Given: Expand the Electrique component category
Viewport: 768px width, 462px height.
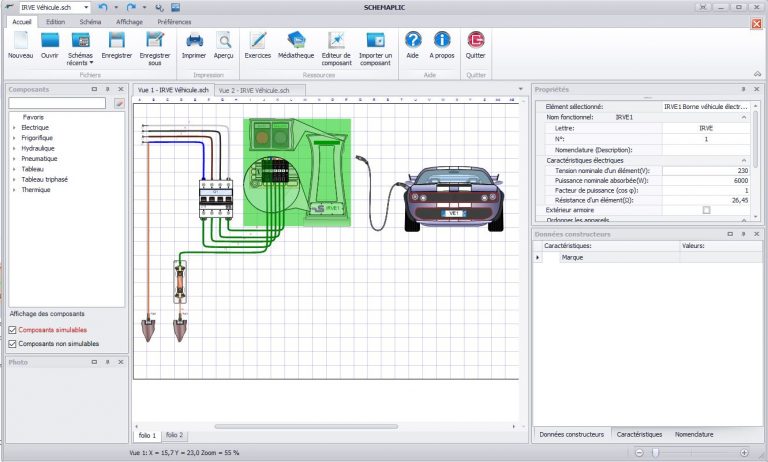Looking at the screenshot, I should 14,128.
